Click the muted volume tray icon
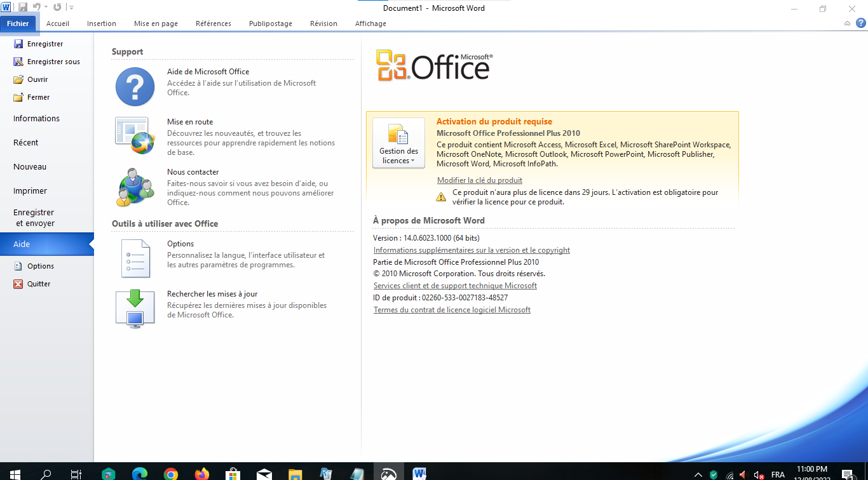This screenshot has width=868, height=480. 758,474
